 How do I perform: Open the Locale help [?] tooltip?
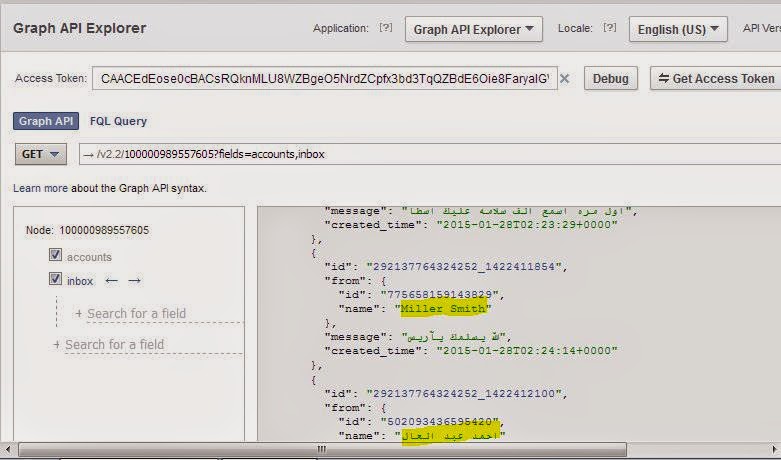610,28
